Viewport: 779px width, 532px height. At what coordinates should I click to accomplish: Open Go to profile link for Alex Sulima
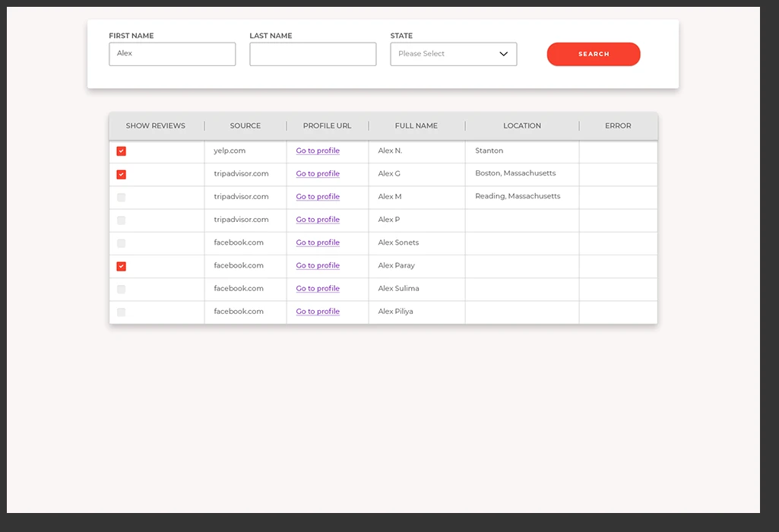pos(318,288)
